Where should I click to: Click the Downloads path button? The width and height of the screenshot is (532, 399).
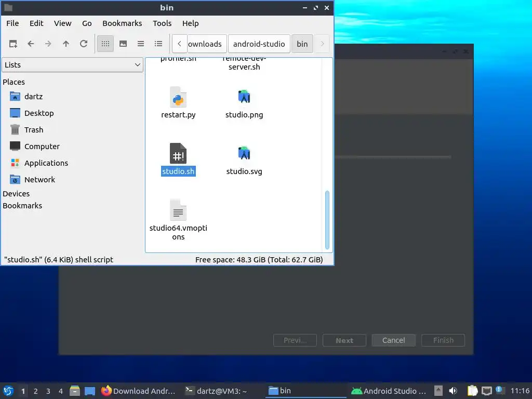[x=207, y=44]
